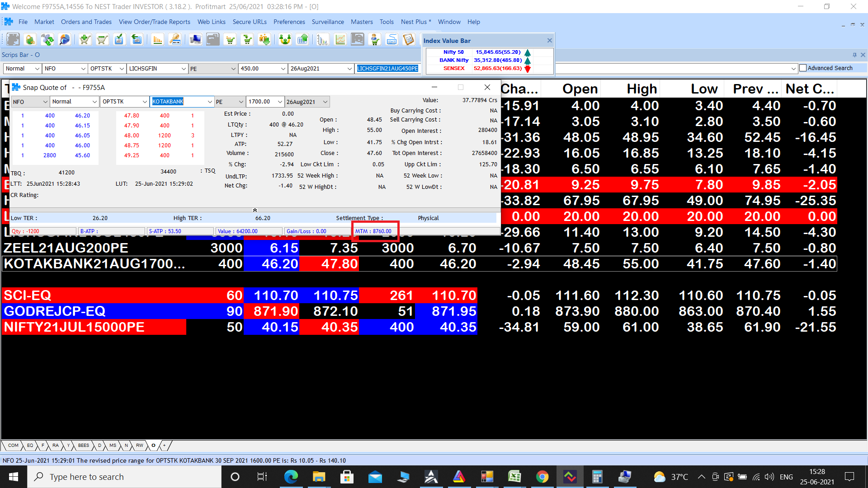Open the PE option type dropdown in Snap Quote
The image size is (868, 488).
(x=241, y=102)
